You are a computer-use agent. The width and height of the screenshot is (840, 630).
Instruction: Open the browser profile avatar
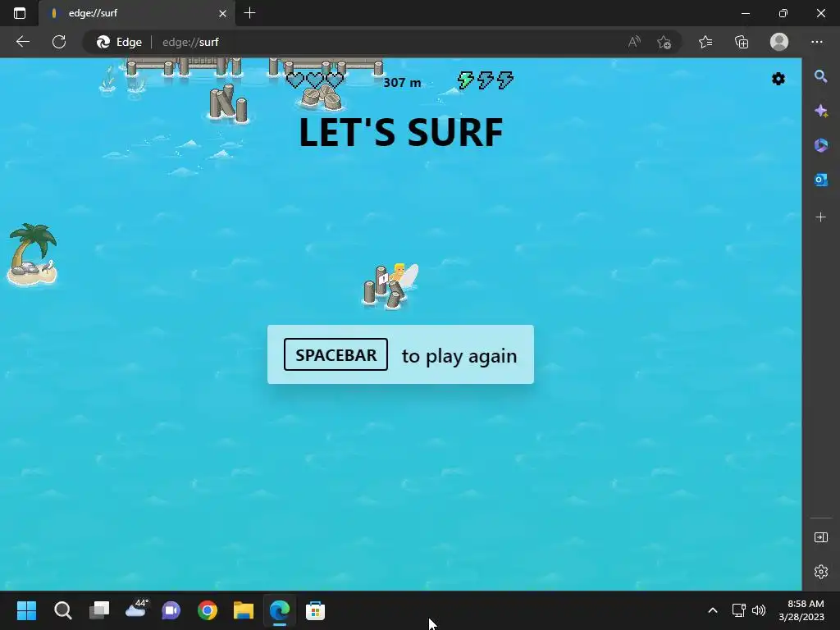(779, 42)
